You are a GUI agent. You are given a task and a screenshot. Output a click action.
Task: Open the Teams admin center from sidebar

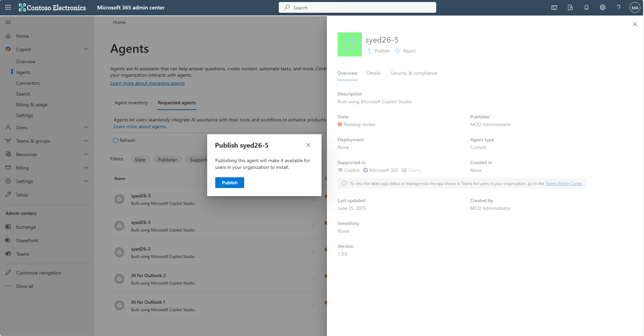click(23, 254)
